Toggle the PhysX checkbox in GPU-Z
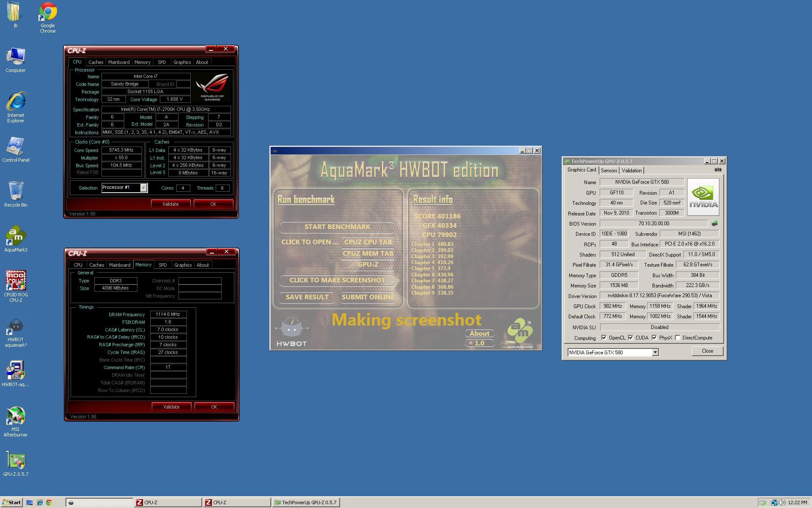 [x=654, y=338]
